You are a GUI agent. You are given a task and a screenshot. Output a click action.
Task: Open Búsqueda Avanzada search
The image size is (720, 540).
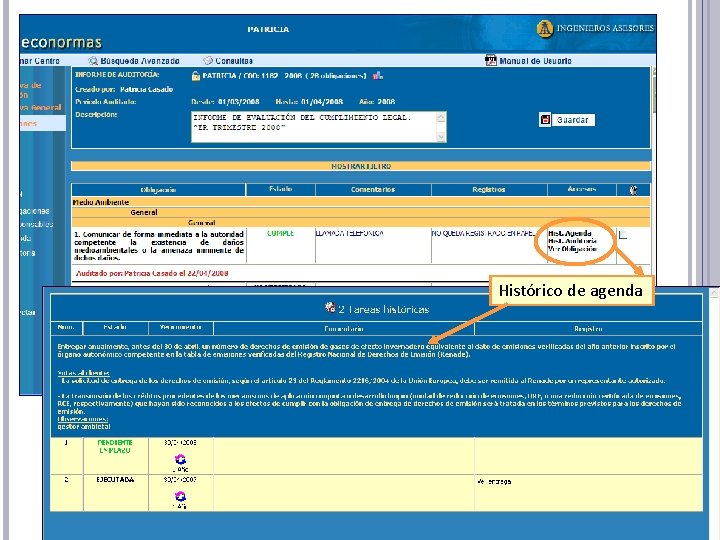pos(140,61)
